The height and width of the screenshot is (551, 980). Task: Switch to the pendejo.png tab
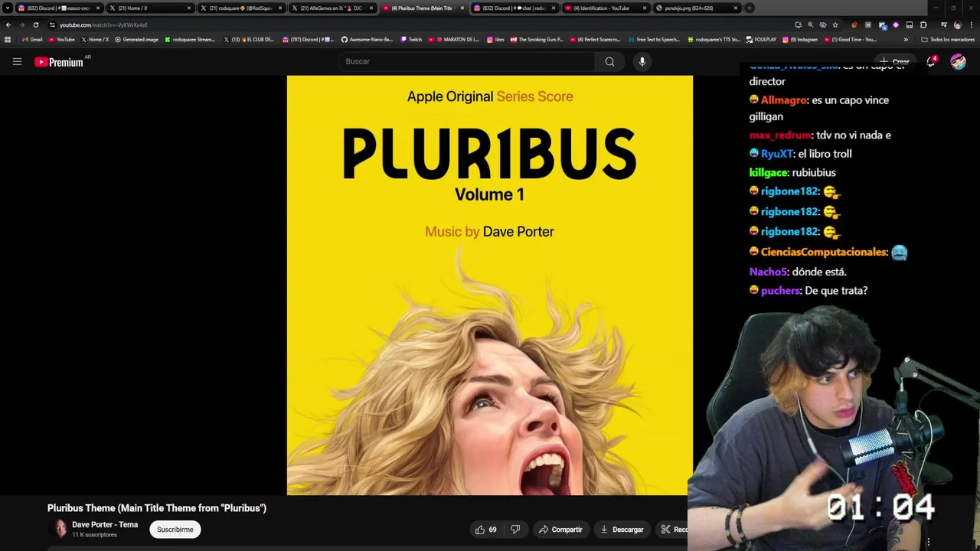pyautogui.click(x=697, y=8)
